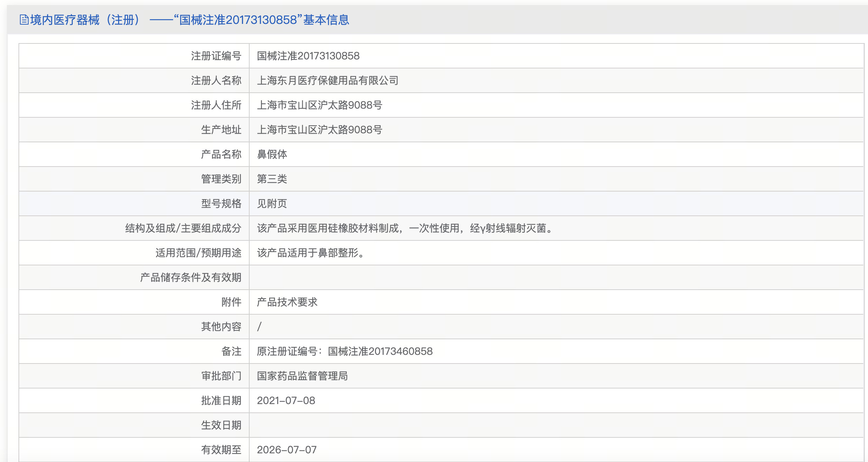868x462 pixels.
Task: Click the 附件 label
Action: click(231, 302)
